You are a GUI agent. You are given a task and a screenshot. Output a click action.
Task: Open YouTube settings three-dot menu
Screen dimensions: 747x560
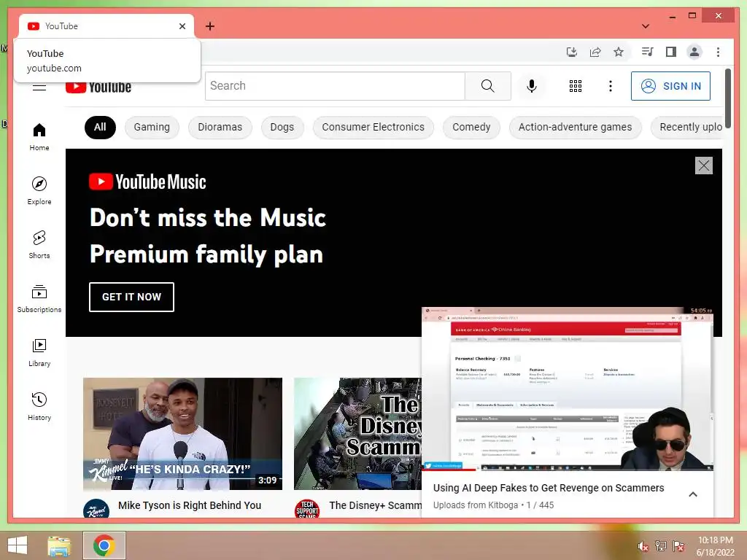pos(611,86)
